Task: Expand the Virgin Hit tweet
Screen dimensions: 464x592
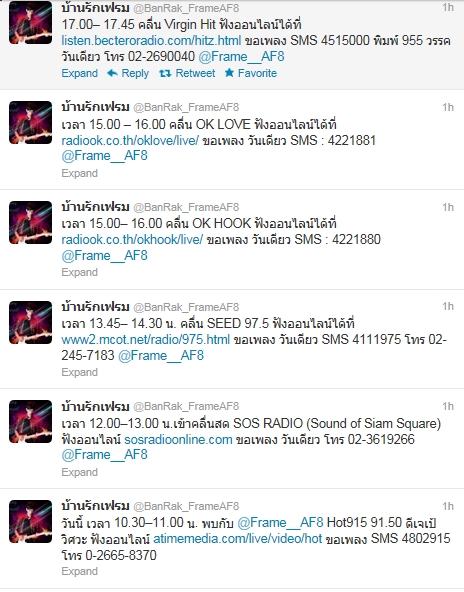Action: click(x=80, y=73)
